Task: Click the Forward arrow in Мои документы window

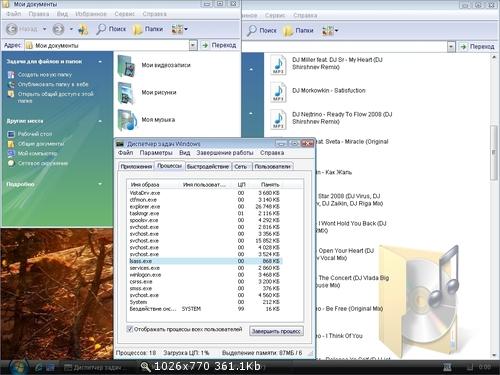Action: coord(58,29)
